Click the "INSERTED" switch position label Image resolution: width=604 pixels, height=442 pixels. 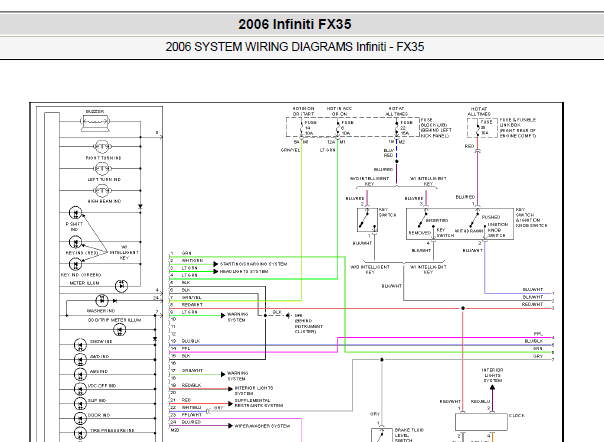(x=437, y=220)
